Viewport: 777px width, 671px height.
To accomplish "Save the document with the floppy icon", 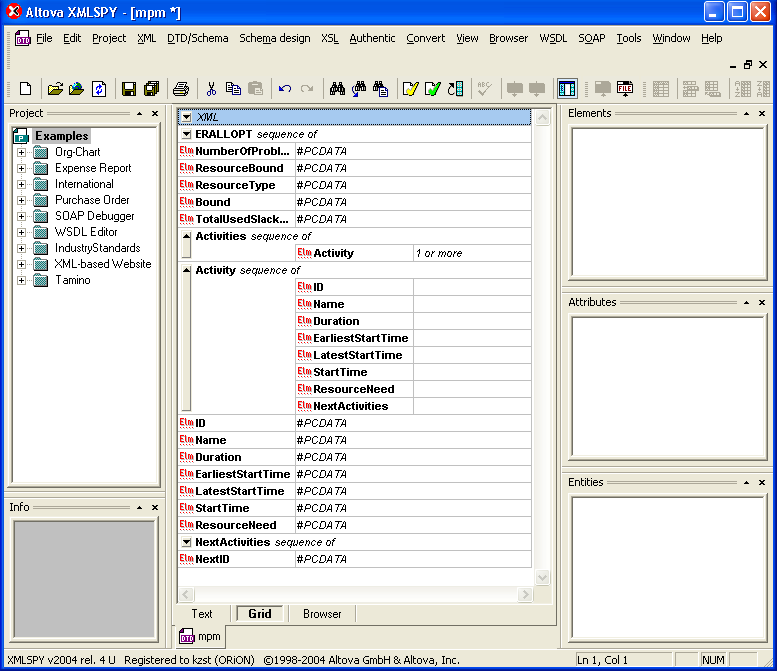I will coord(129,89).
